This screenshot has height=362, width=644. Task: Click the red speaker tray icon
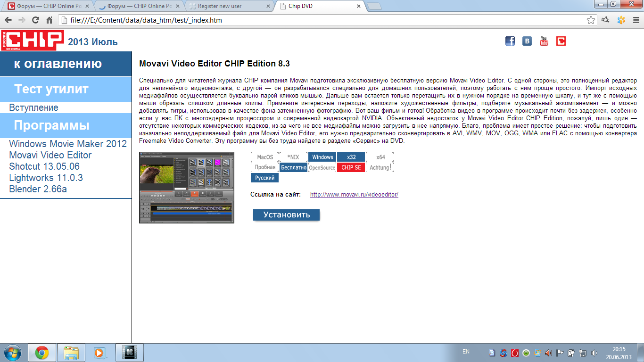pos(548,353)
